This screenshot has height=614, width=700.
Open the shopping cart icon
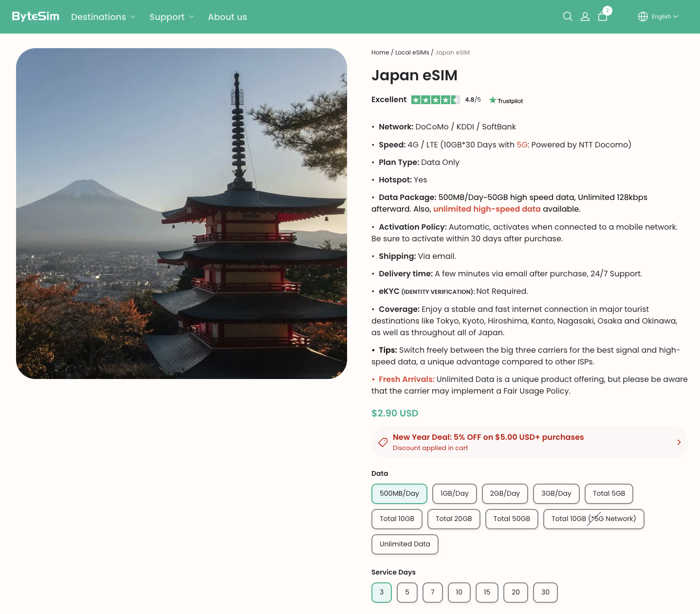tap(603, 17)
